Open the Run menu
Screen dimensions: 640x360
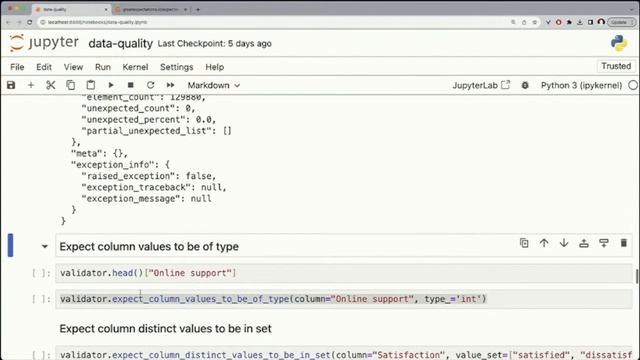103,67
